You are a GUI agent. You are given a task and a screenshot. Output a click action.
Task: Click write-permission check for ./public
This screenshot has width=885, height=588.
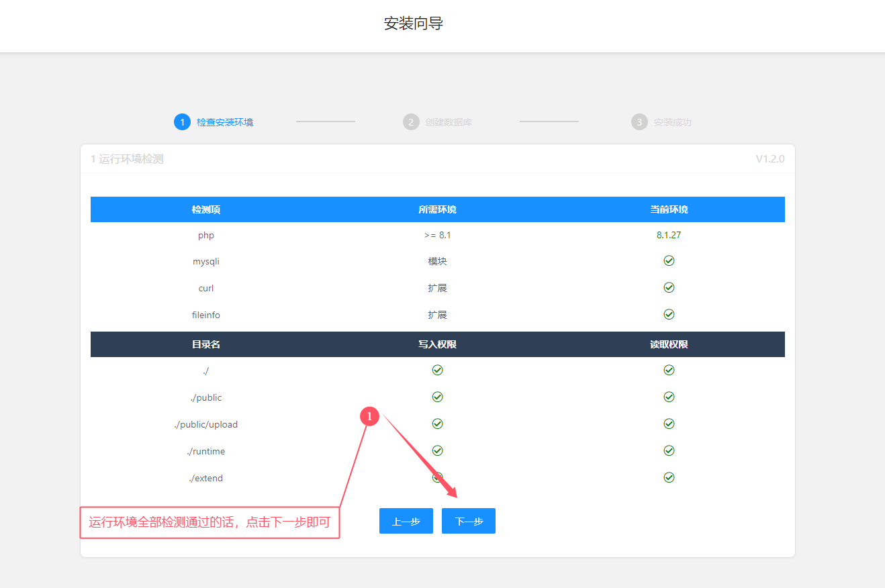pos(437,397)
